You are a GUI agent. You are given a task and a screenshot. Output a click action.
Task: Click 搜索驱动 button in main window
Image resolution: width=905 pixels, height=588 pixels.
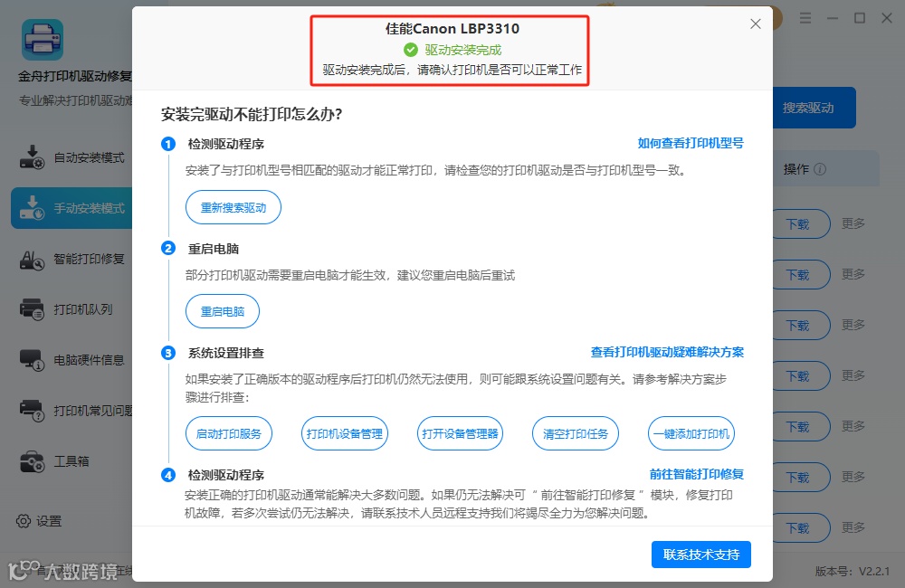click(x=814, y=108)
